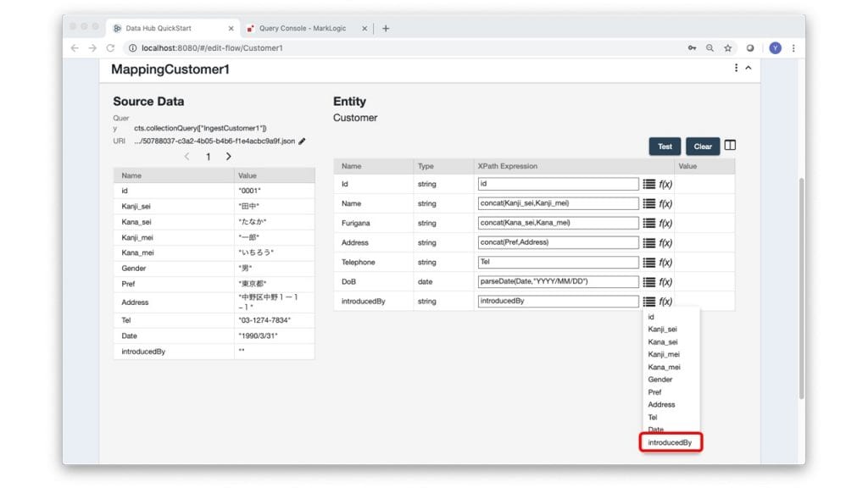Open property list icon for DoB row
868x488 pixels.
coord(648,281)
